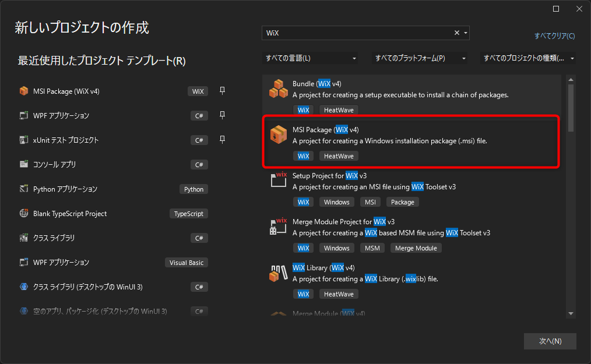Select the "WiX Library (WiX v4)" title
This screenshot has width=591, height=364.
(323, 267)
